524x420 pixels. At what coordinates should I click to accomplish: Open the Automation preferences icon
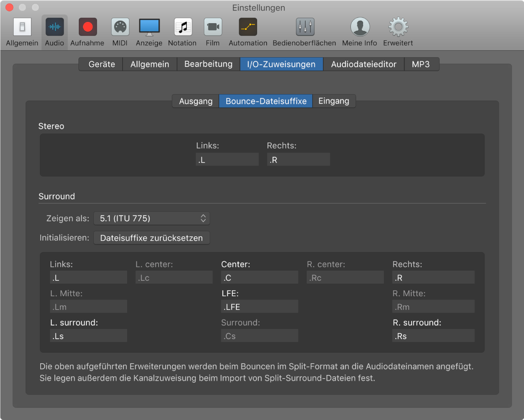click(x=248, y=27)
